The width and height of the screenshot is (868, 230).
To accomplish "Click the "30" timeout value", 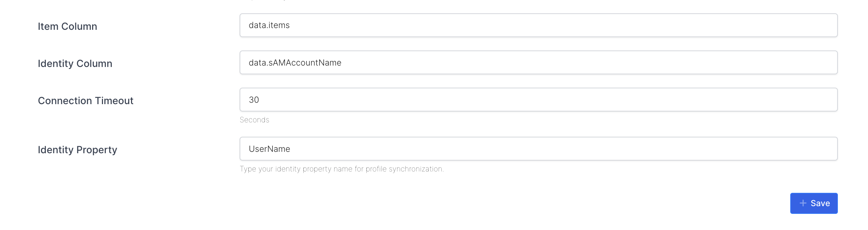I will click(254, 100).
